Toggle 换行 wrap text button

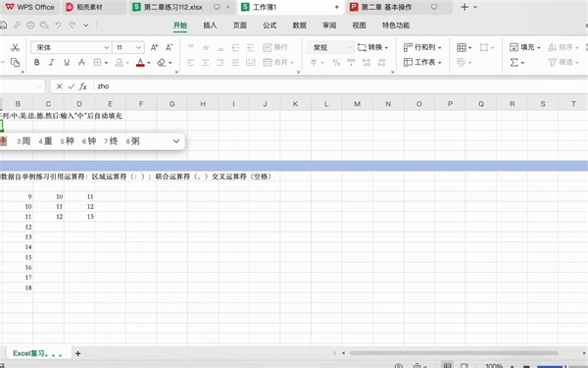click(275, 47)
